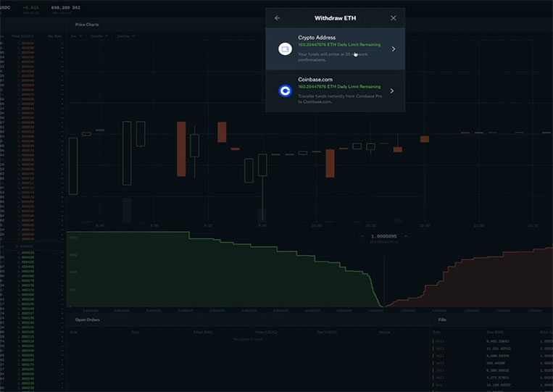
Task: Click the wallet icon beside Crypto Address
Action: 285,49
